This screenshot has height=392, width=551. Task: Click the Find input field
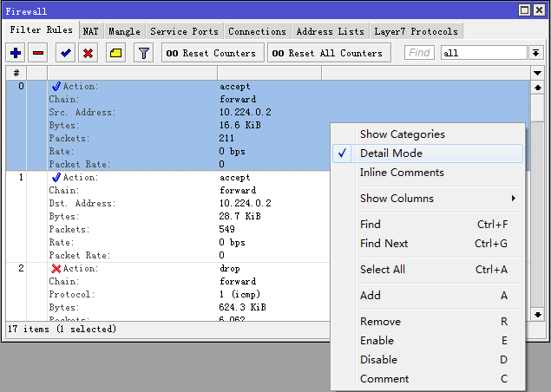coord(420,53)
